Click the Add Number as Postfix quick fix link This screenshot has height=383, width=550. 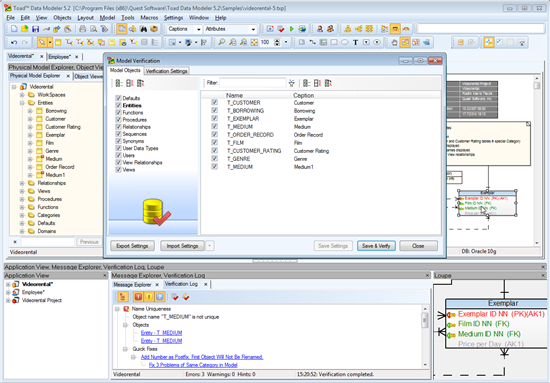point(202,357)
